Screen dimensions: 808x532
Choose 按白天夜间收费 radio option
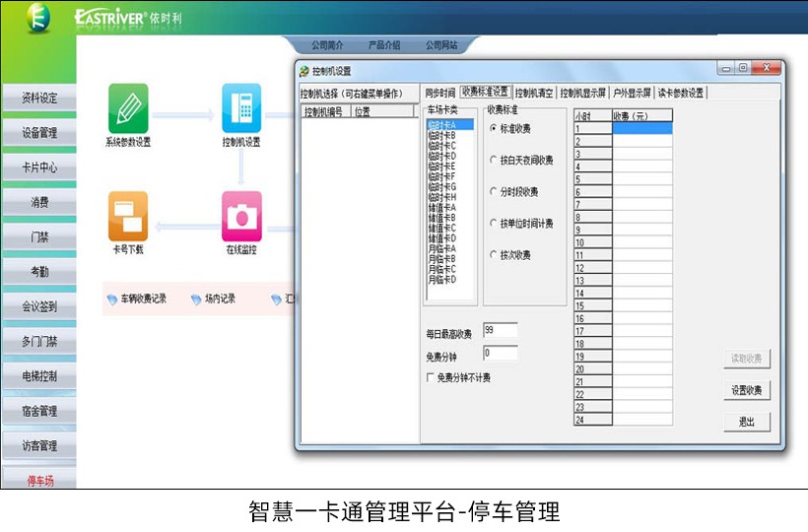click(494, 160)
